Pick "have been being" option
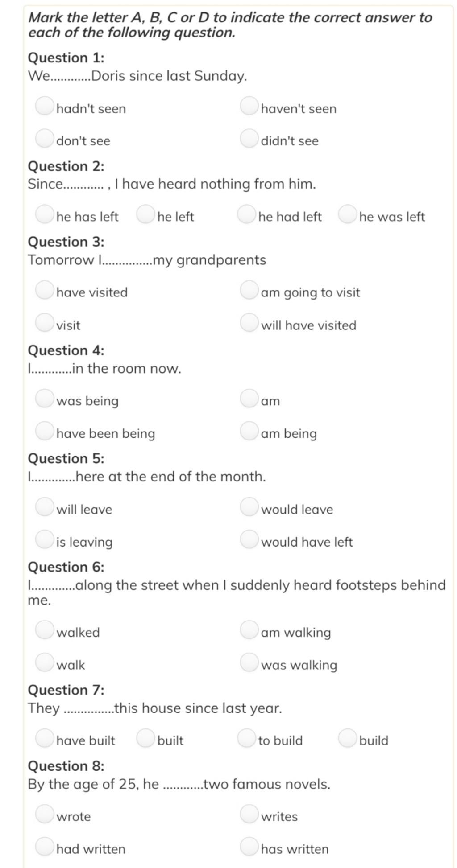The image size is (457, 868). 44,431
